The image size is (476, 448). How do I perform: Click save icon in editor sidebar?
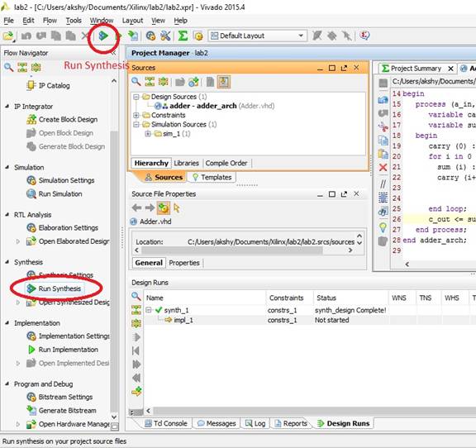pyautogui.click(x=383, y=83)
